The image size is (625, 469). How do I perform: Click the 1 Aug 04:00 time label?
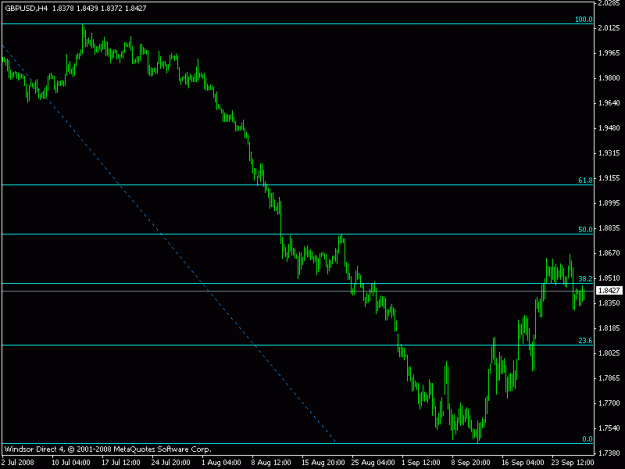click(x=221, y=463)
